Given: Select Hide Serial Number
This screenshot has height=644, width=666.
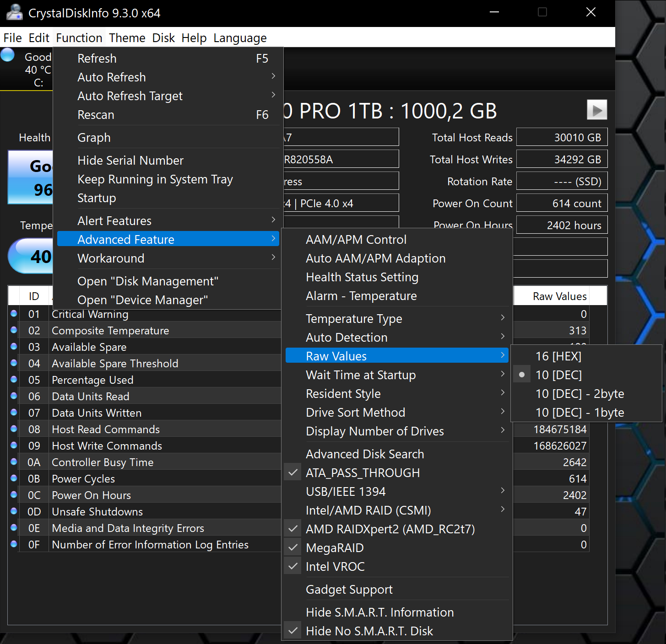Looking at the screenshot, I should pyautogui.click(x=168, y=160).
